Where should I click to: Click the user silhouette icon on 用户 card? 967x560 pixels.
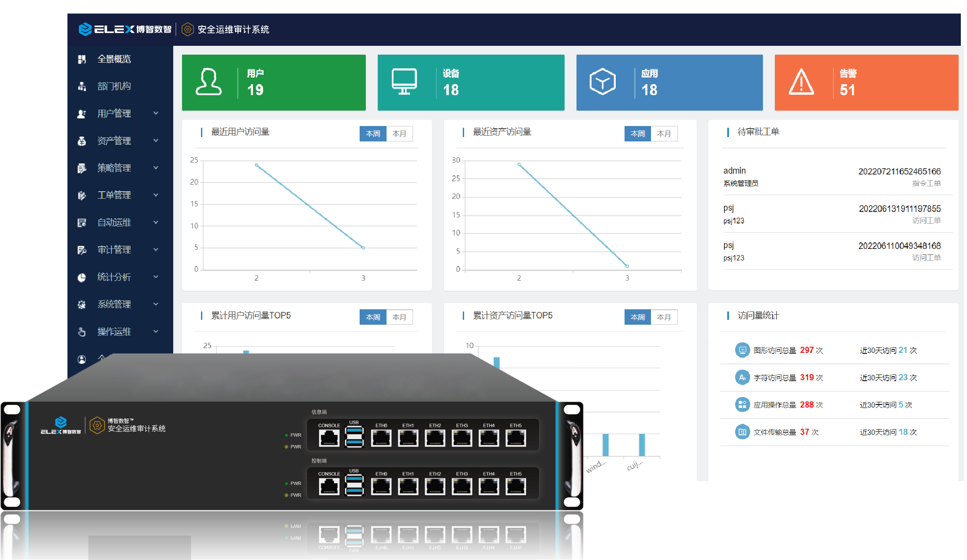coord(208,82)
